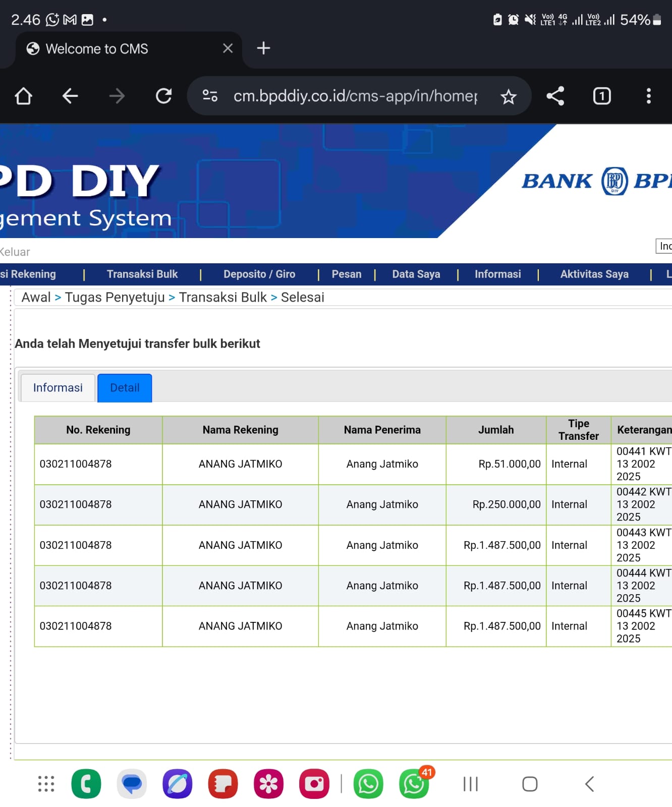The image size is (672, 807).
Task: Close the Welcome to CMS tab
Action: (x=228, y=48)
